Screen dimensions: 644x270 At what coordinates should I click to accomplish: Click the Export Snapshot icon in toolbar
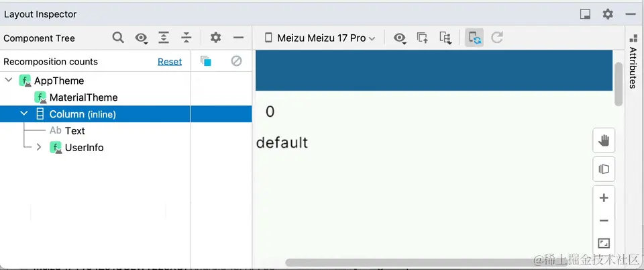[422, 38]
